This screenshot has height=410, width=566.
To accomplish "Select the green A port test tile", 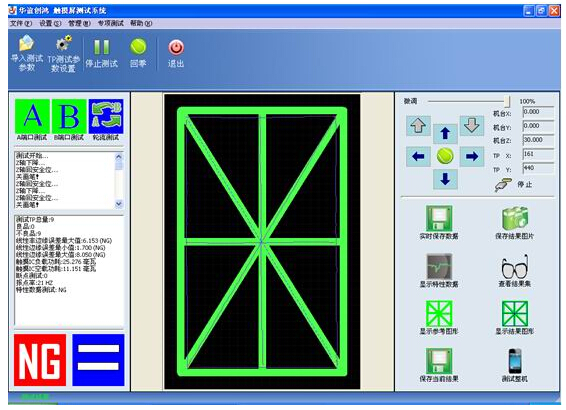I will (32, 116).
